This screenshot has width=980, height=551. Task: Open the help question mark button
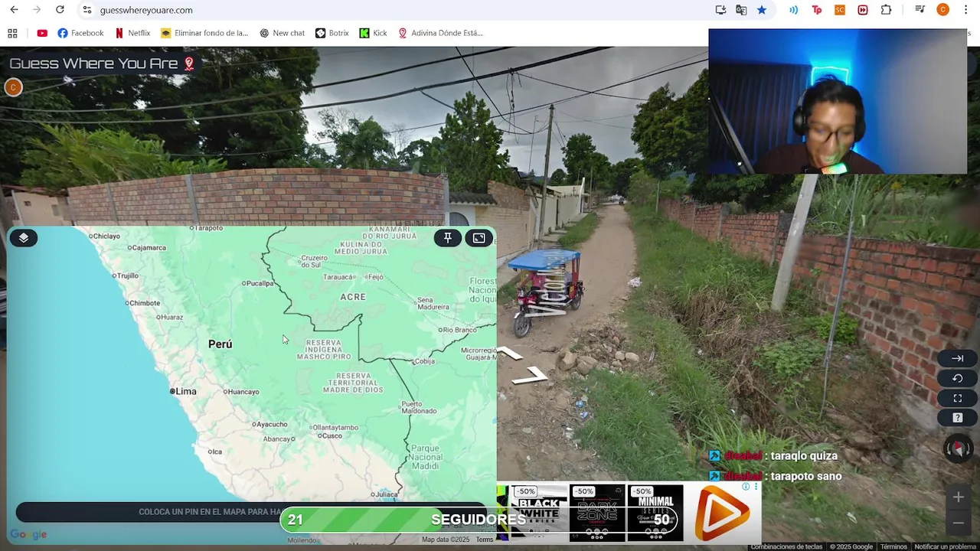957,418
